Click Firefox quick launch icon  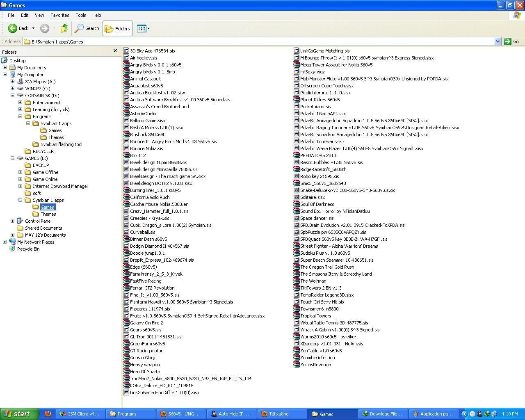[x=48, y=414]
